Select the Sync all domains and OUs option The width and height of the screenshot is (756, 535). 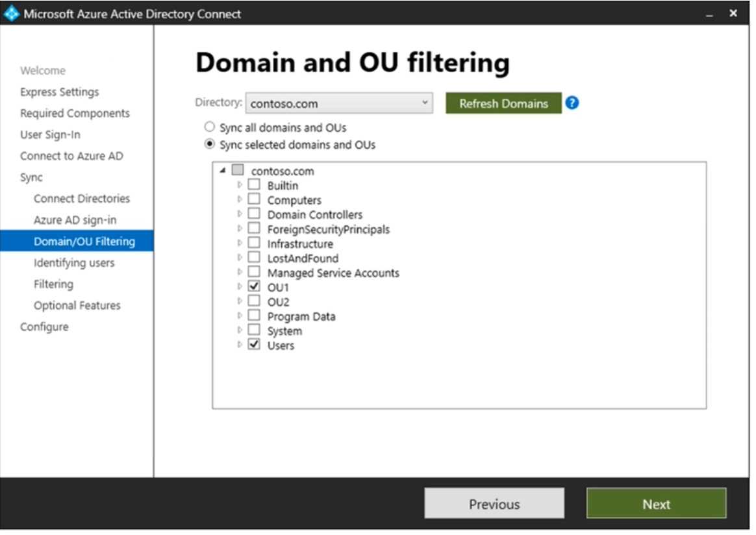[x=210, y=128]
